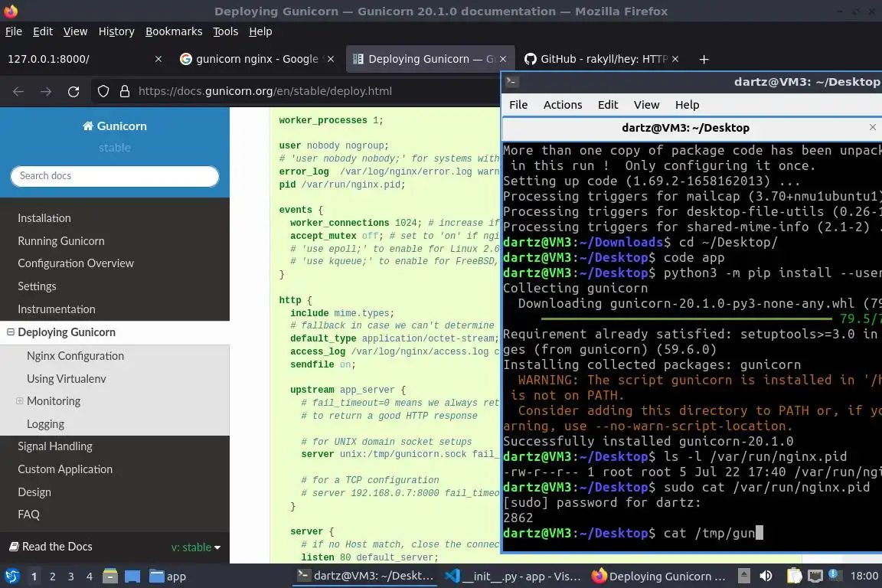Open Instrumentation docs link
882x588 pixels.
[57, 309]
